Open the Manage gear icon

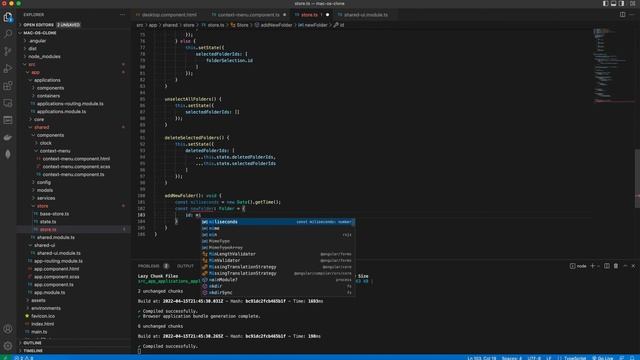[8, 346]
